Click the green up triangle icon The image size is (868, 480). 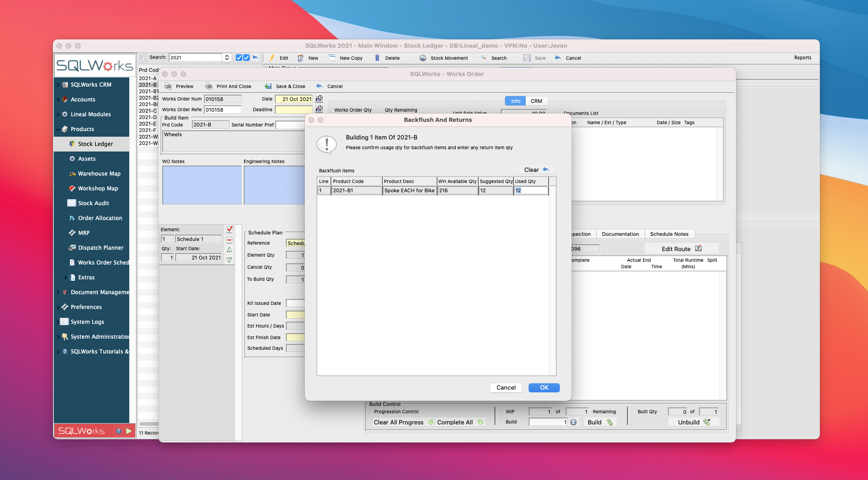click(x=229, y=250)
